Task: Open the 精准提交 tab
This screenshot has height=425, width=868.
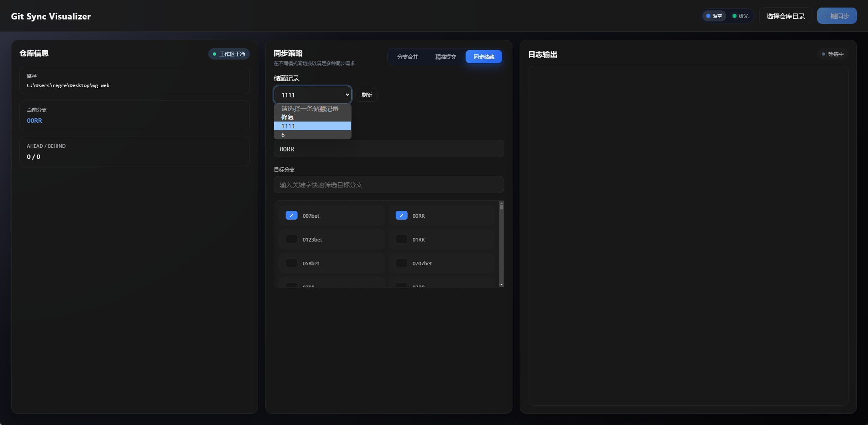Action: (446, 57)
